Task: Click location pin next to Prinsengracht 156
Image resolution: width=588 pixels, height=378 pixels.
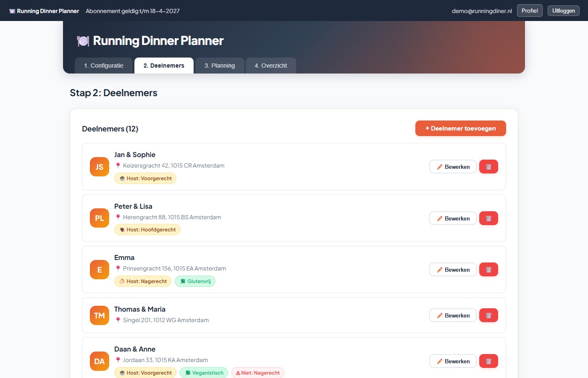Action: coord(118,268)
